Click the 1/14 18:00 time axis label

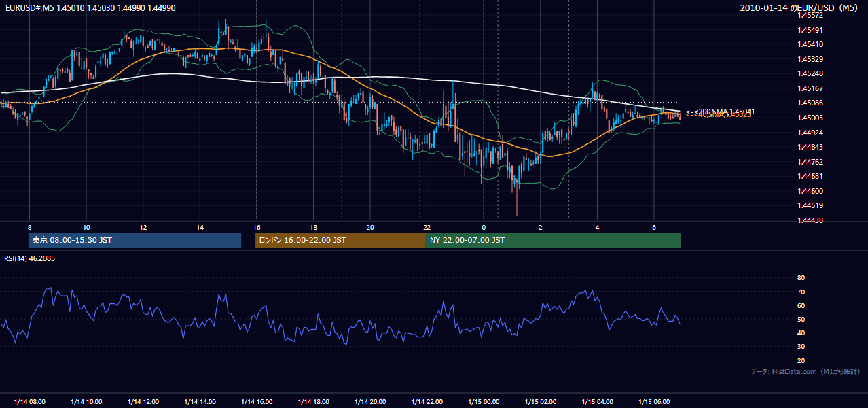[x=313, y=402]
